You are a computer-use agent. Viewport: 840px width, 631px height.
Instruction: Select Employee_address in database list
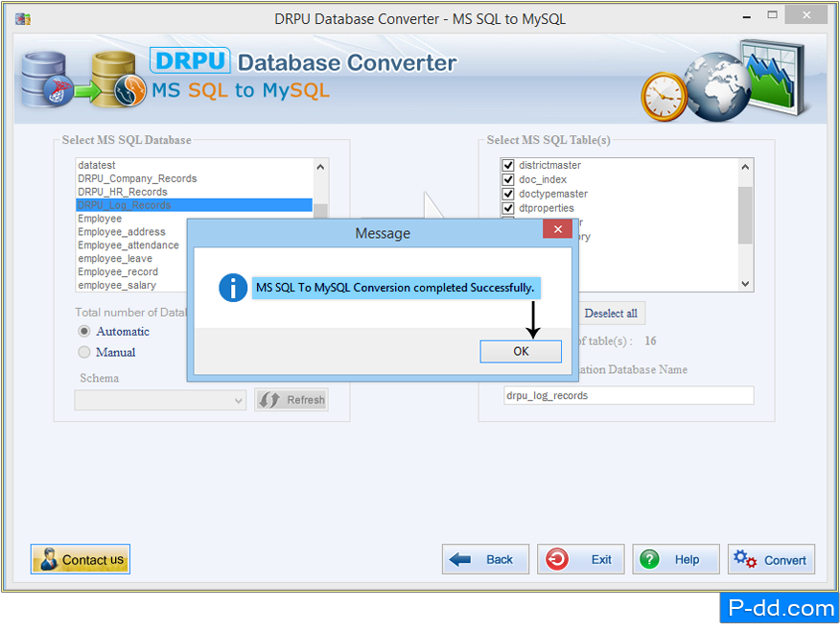(122, 232)
